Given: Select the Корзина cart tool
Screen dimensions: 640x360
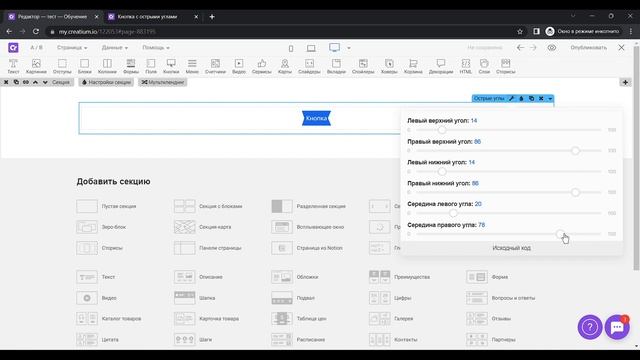Looking at the screenshot, I should point(413,66).
